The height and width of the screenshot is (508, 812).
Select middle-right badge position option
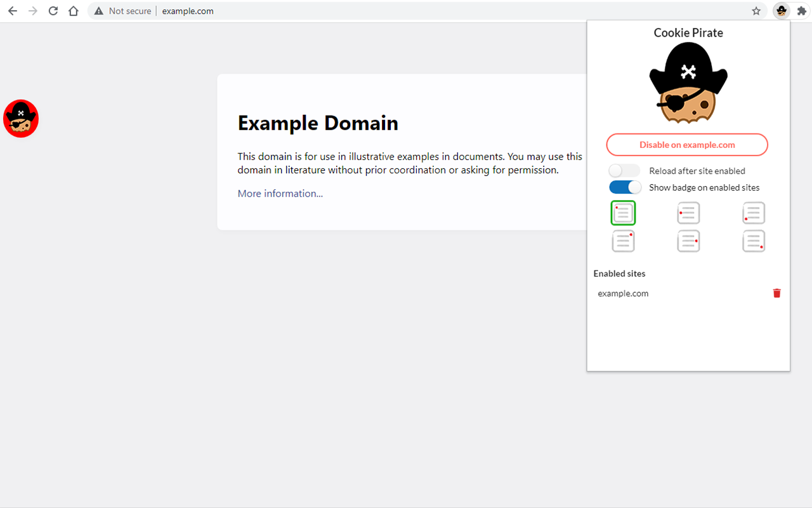coord(688,241)
